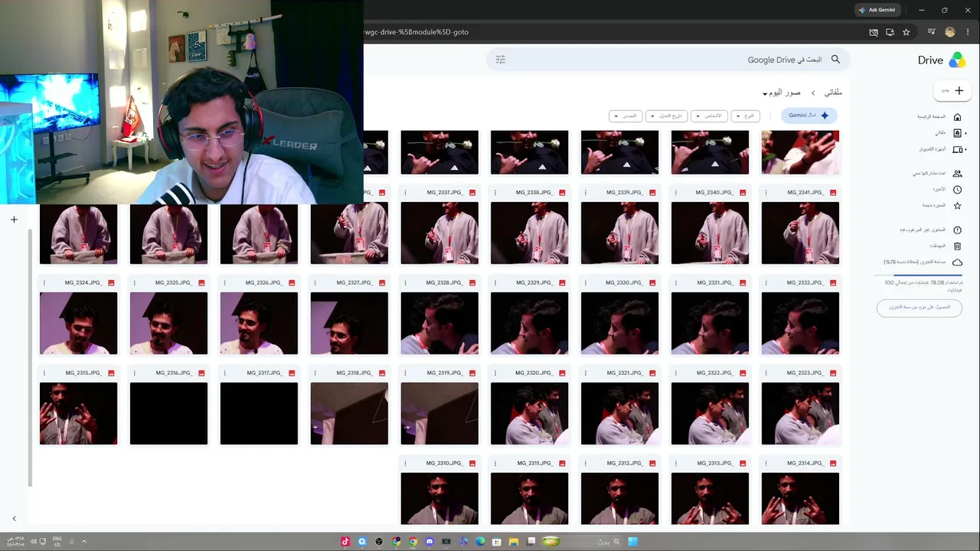This screenshot has height=551, width=980.
Task: Go to Home in the Drive sidebar
Action: click(957, 117)
